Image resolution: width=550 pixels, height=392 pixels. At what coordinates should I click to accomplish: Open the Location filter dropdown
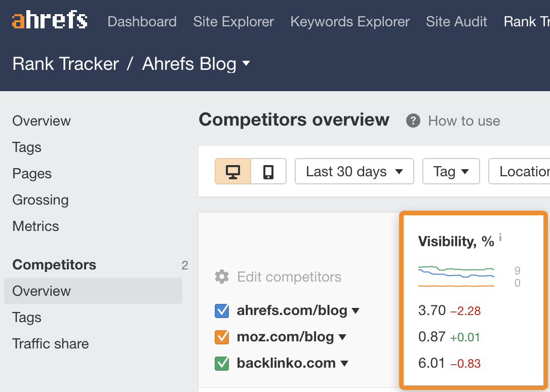pyautogui.click(x=522, y=172)
